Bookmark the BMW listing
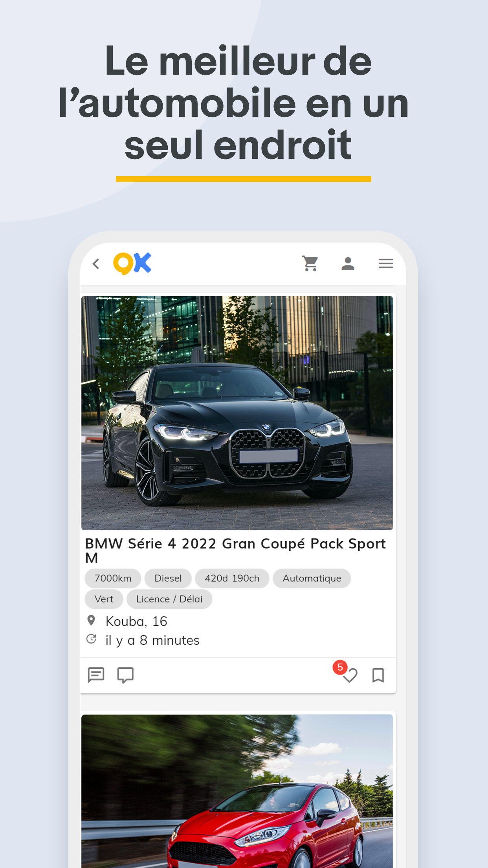 coord(378,675)
